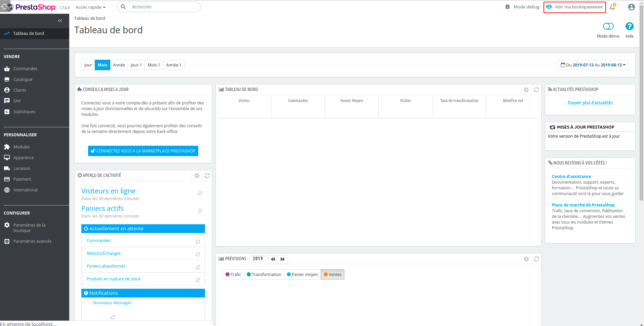Collapse the left sidebar with the chevron
This screenshot has width=644, height=326.
[60, 20]
